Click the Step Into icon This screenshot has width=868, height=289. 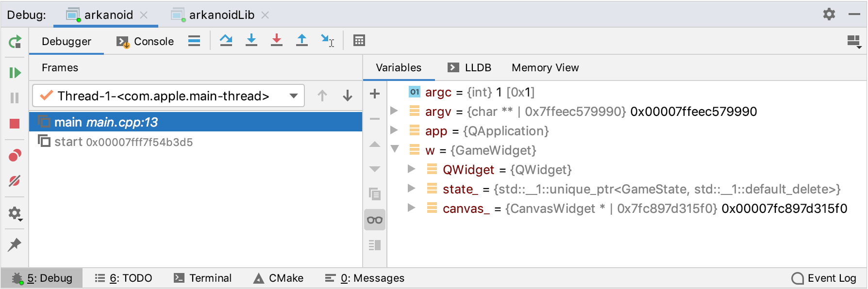[251, 41]
